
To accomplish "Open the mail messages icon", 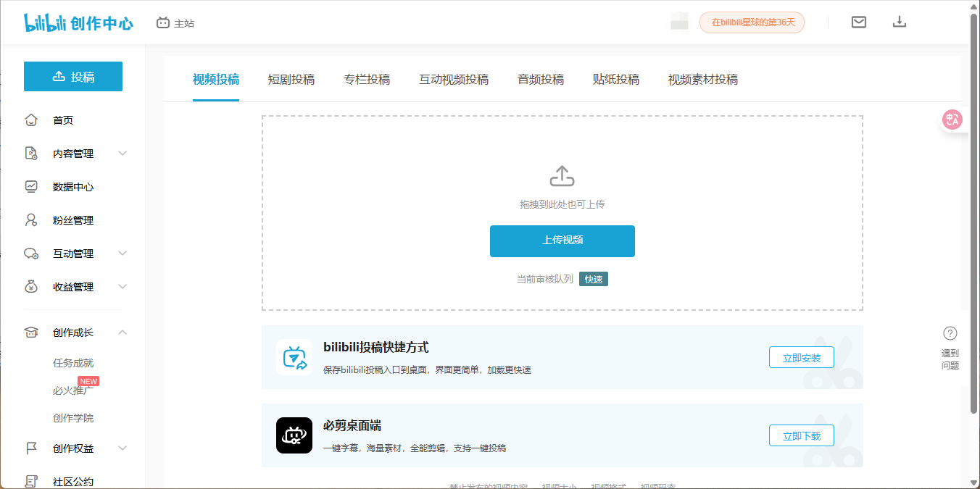I will 858,22.
